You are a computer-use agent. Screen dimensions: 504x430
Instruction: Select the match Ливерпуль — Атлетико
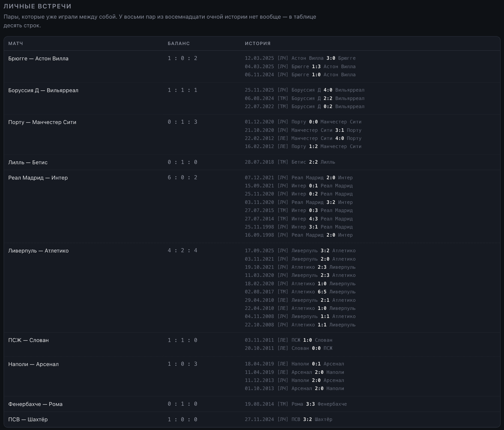pos(38,251)
